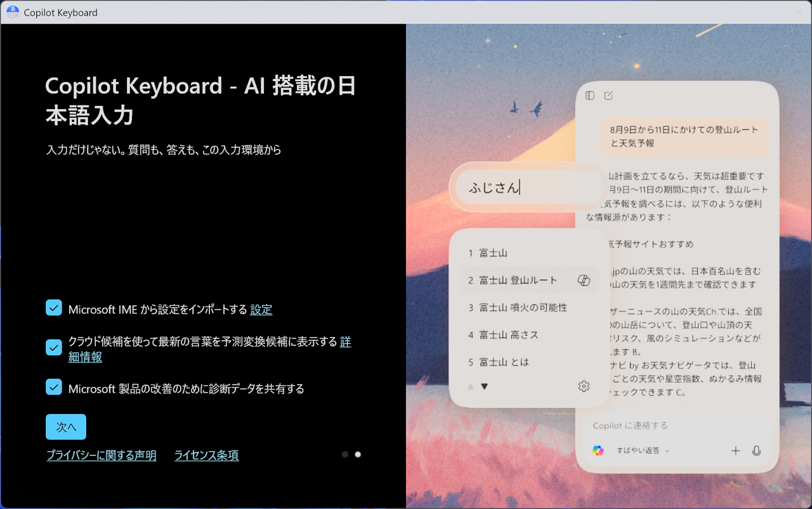Open the プライバシーに関する声明 link

101,455
